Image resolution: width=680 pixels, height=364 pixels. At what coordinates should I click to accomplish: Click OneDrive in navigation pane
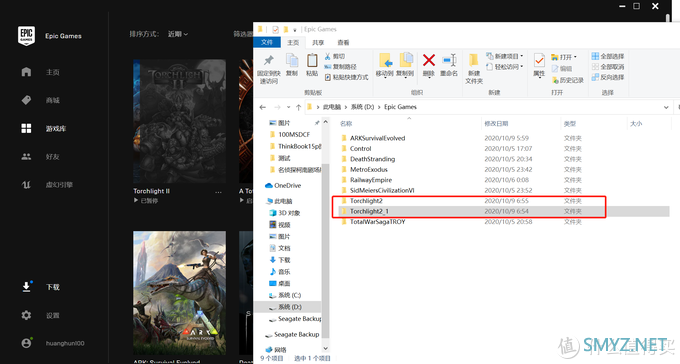tap(283, 185)
